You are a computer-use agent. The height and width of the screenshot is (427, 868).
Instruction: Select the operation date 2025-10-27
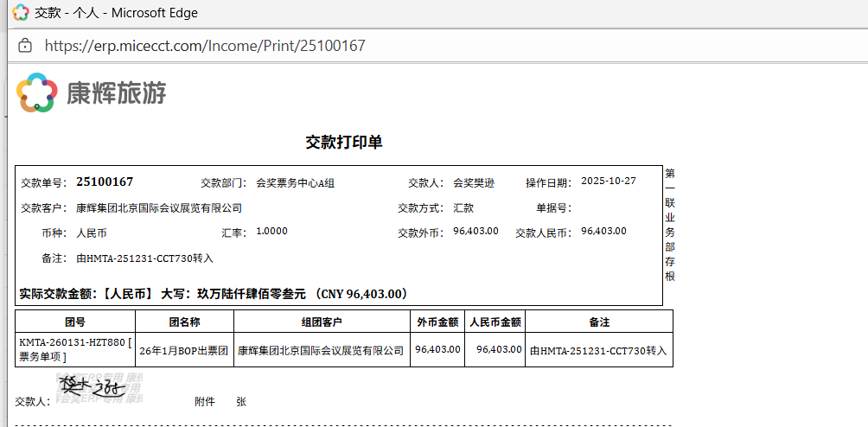click(609, 182)
